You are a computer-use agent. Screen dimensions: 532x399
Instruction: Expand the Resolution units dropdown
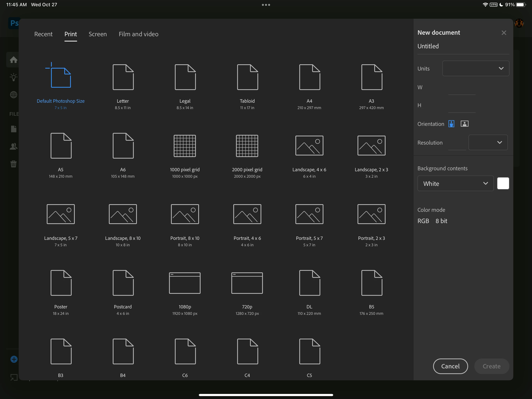488,142
